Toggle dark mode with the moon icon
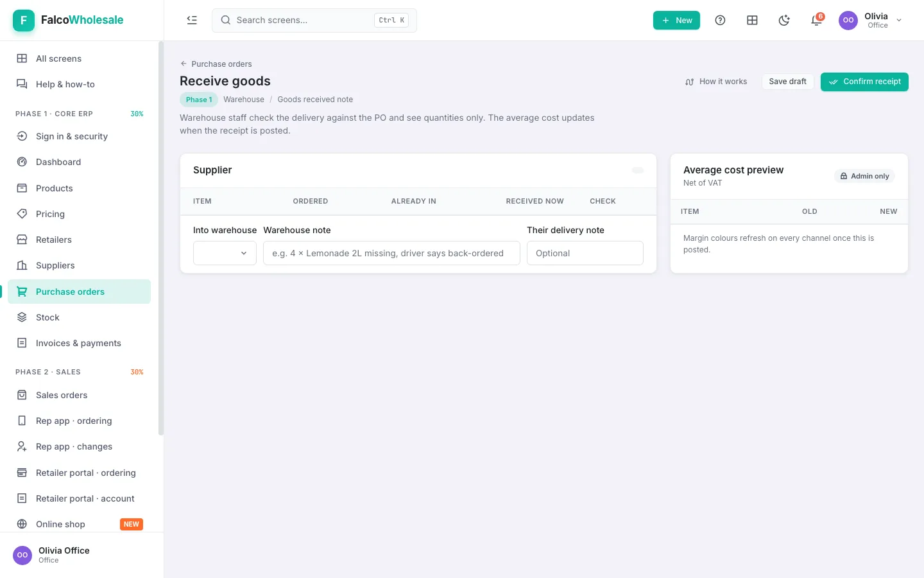 pyautogui.click(x=784, y=20)
